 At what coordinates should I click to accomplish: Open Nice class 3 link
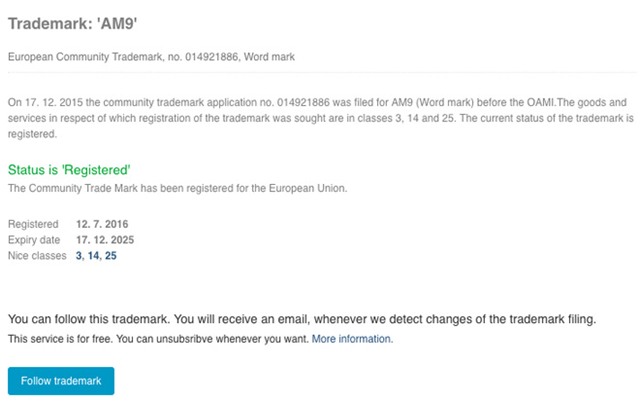pyautogui.click(x=79, y=256)
